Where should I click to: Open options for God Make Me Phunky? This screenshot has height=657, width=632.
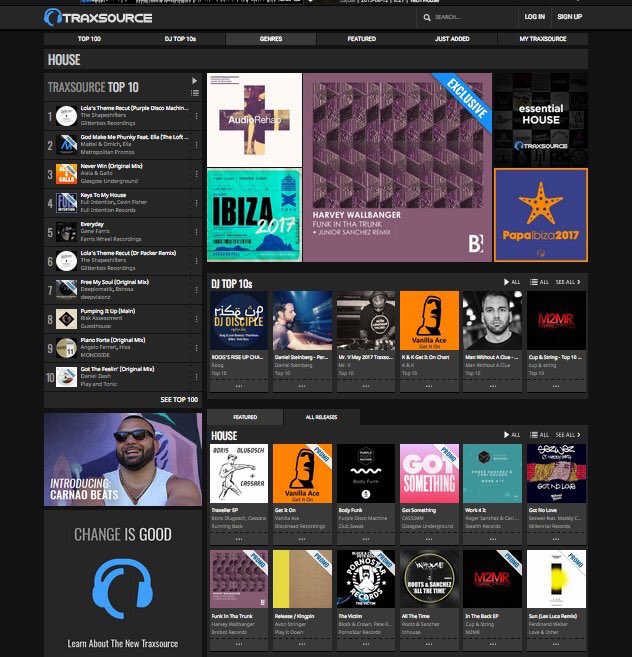[196, 145]
